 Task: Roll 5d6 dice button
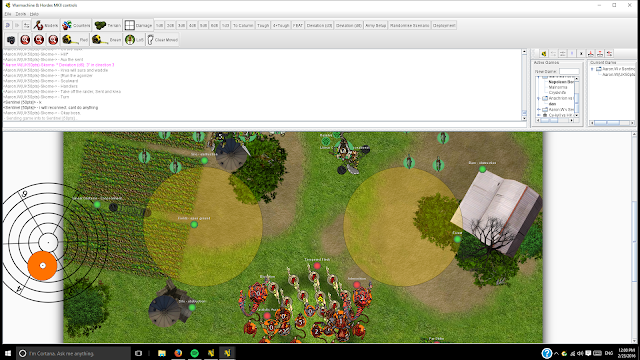203,25
